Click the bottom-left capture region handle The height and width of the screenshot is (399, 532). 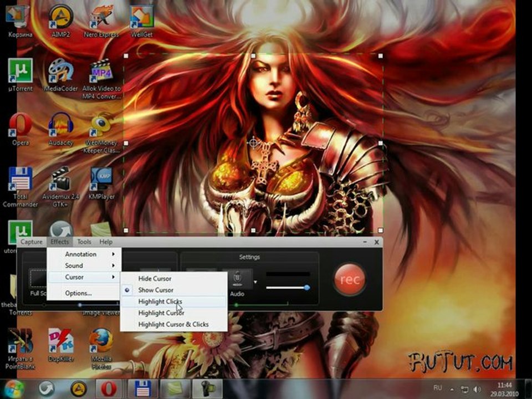pos(126,231)
